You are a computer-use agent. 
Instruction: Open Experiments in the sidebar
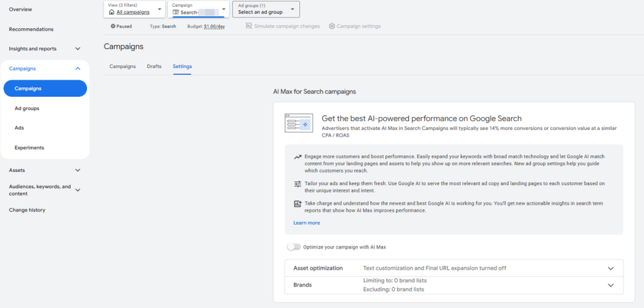pyautogui.click(x=29, y=147)
